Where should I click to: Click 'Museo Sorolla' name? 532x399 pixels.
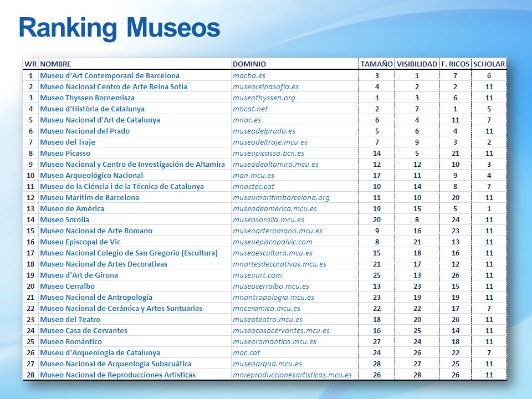(x=64, y=220)
